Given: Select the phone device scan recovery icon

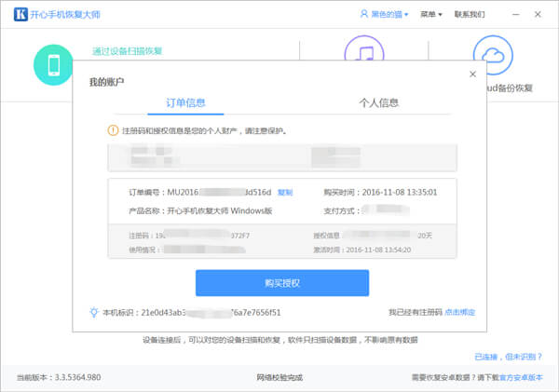Looking at the screenshot, I should pos(53,65).
